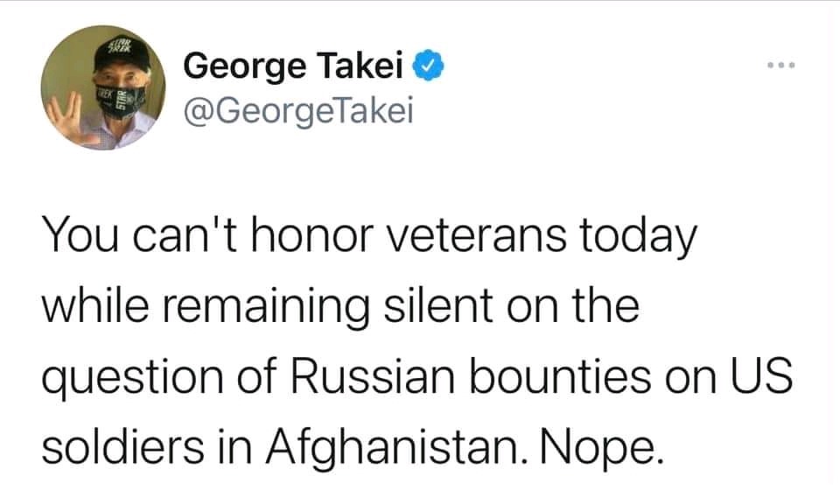Click the blue verified checkmark badge
The width and height of the screenshot is (840, 504).
point(427,66)
